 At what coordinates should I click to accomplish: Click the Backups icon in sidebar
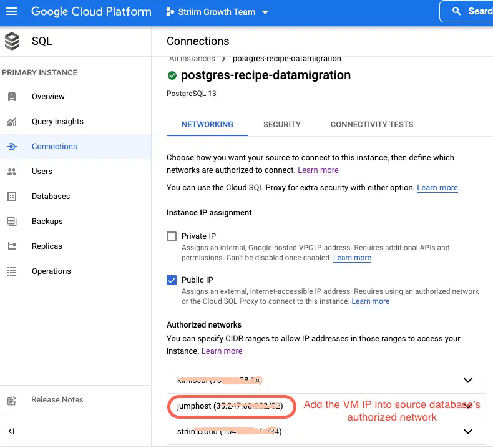point(12,222)
